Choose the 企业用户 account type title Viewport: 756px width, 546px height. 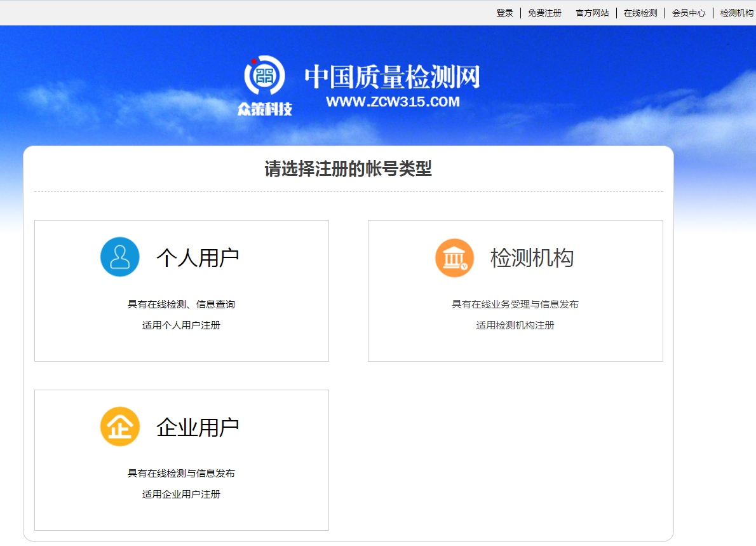(198, 427)
